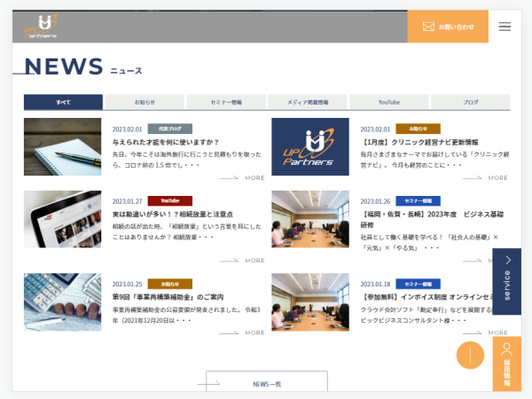The width and height of the screenshot is (532, 399).
Task: Click the orange circular page-top button
Action: 470,356
